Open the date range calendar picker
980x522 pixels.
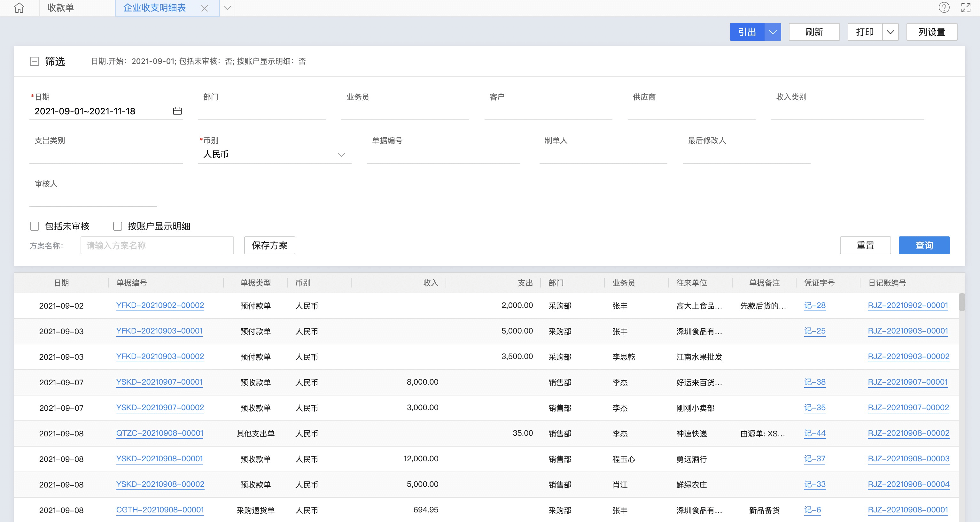[x=177, y=111]
